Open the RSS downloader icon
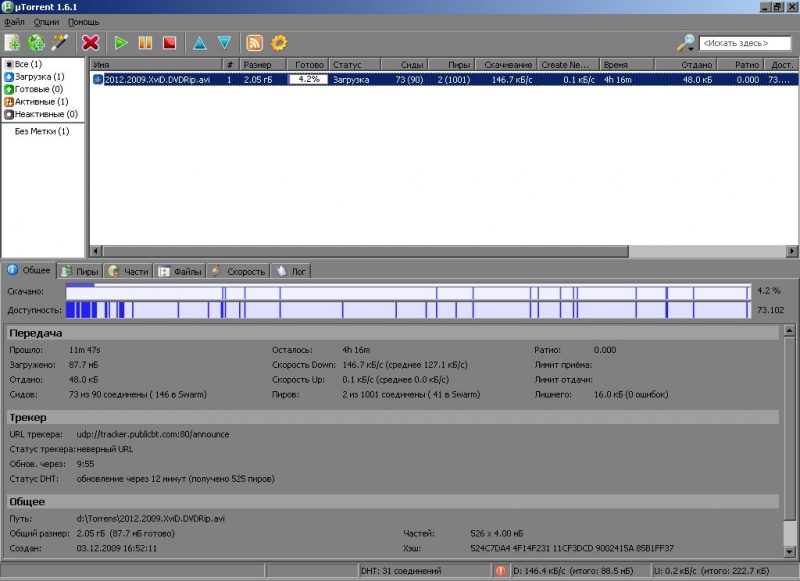This screenshot has width=800, height=581. [x=255, y=43]
